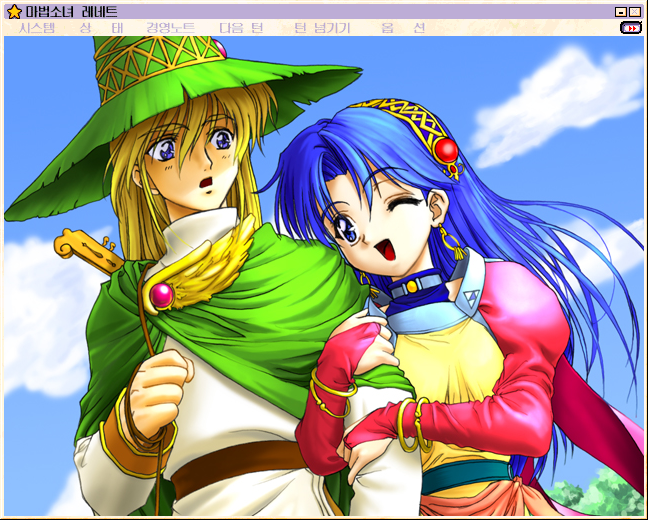
Task: Open the 시스템 menu
Action: click(37, 28)
